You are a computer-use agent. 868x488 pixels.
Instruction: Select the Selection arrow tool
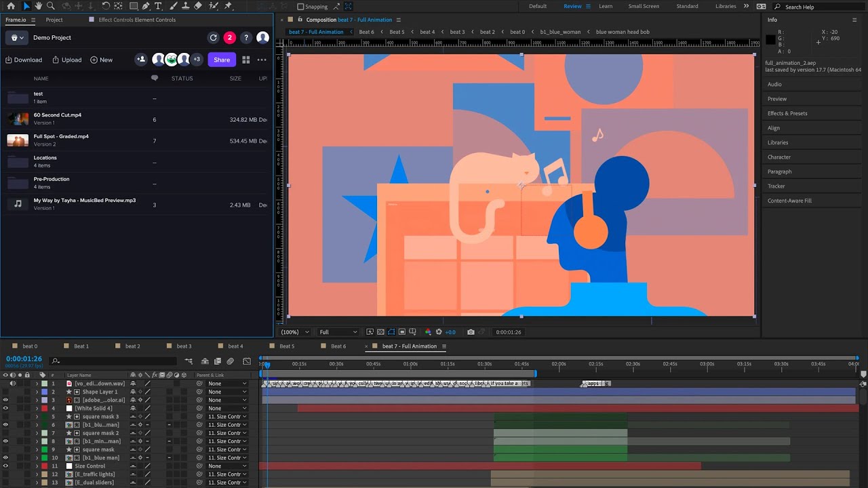point(27,6)
